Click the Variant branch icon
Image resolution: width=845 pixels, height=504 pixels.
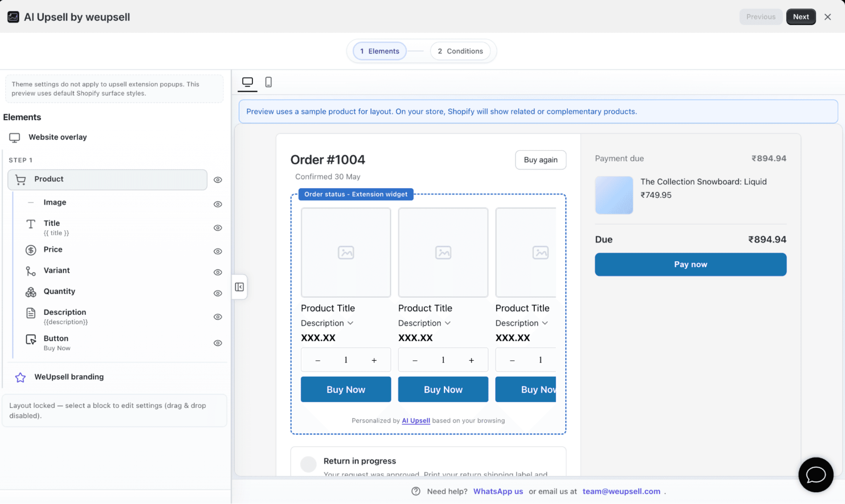coord(31,271)
